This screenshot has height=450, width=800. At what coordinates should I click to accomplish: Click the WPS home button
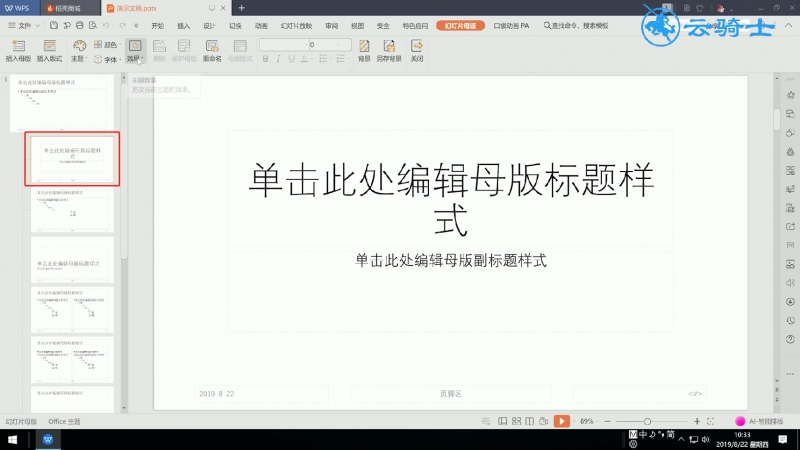17,8
